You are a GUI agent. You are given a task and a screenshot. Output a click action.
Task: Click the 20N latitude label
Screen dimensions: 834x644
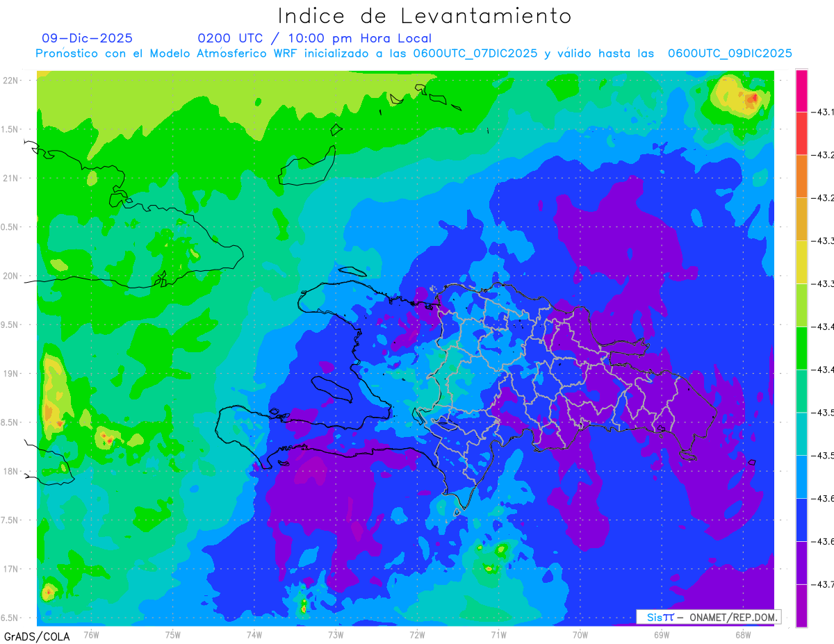[x=12, y=276]
